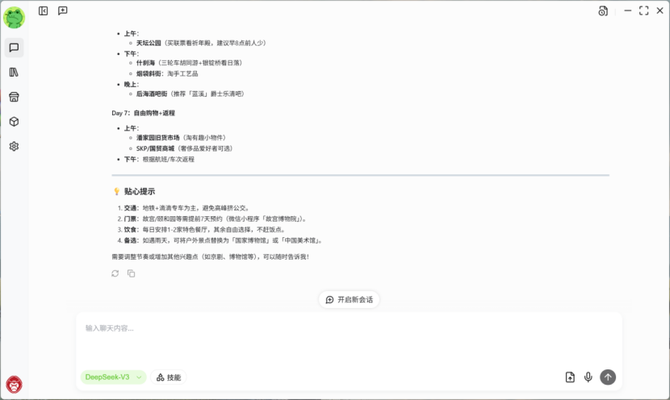Image resolution: width=670 pixels, height=400 pixels.
Task: Click the file upload icon
Action: (x=570, y=377)
